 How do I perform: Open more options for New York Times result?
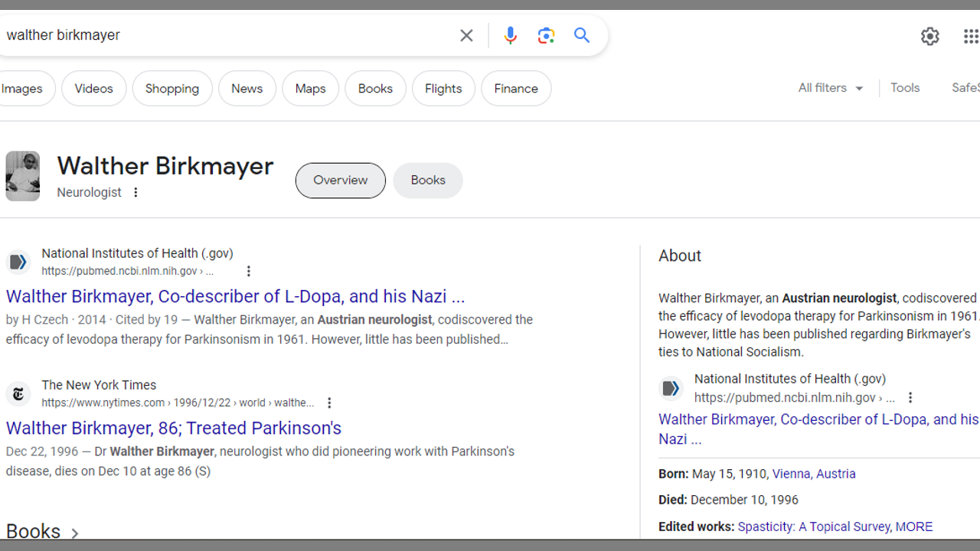coord(329,403)
